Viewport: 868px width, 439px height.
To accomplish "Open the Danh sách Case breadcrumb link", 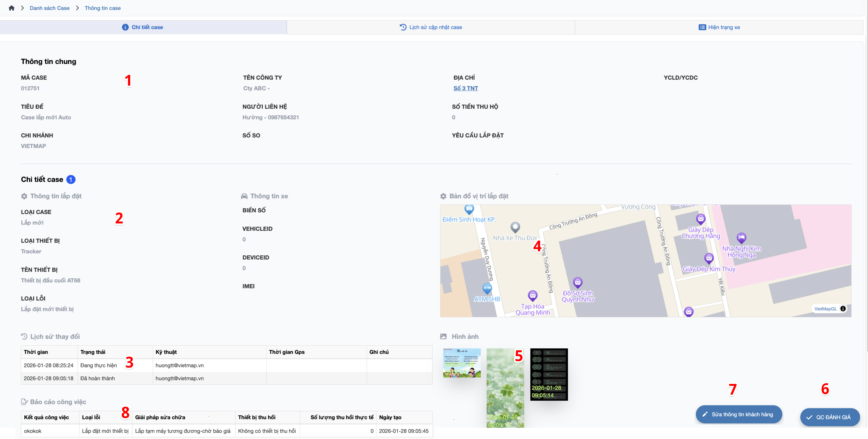I will tap(50, 8).
